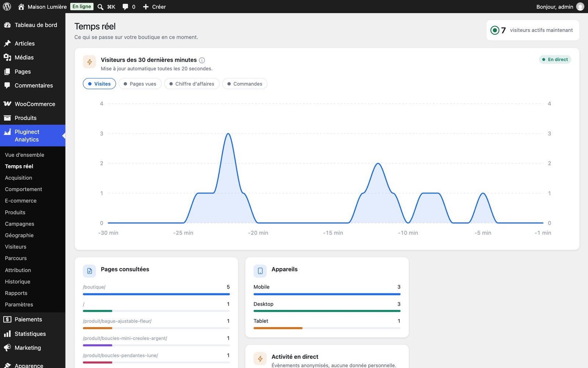Image resolution: width=588 pixels, height=368 pixels.
Task: Open Vue d'ensemble submenu item
Action: tap(25, 155)
